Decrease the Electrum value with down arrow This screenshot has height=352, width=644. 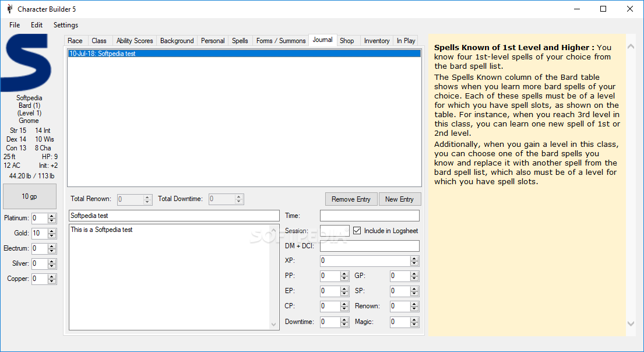point(52,251)
